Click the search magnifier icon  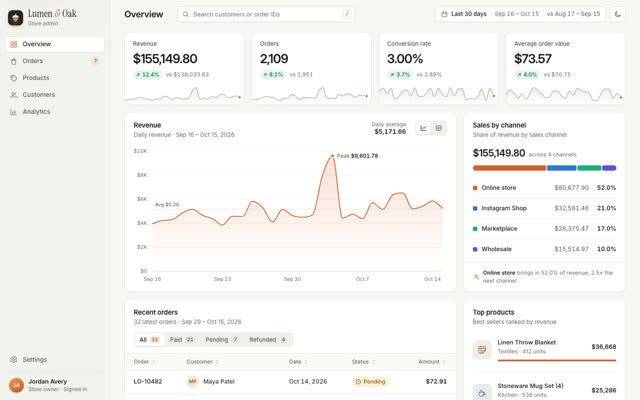[186, 14]
